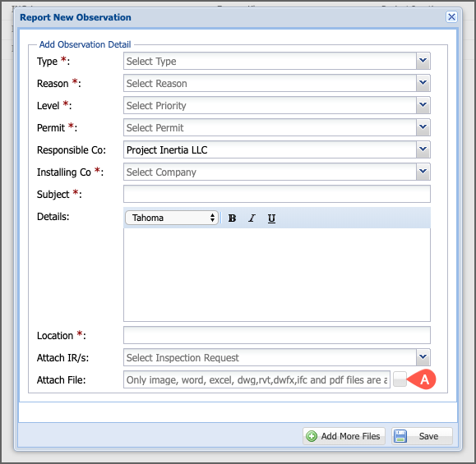Expand the Permit dropdown arrow
Viewport: 476px width, 464px height.
[423, 127]
